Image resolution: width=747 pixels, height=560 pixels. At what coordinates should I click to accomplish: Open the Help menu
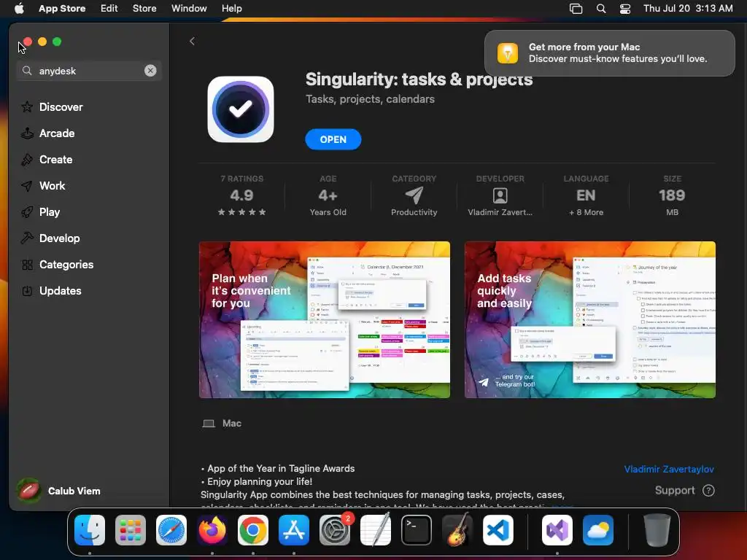click(231, 8)
